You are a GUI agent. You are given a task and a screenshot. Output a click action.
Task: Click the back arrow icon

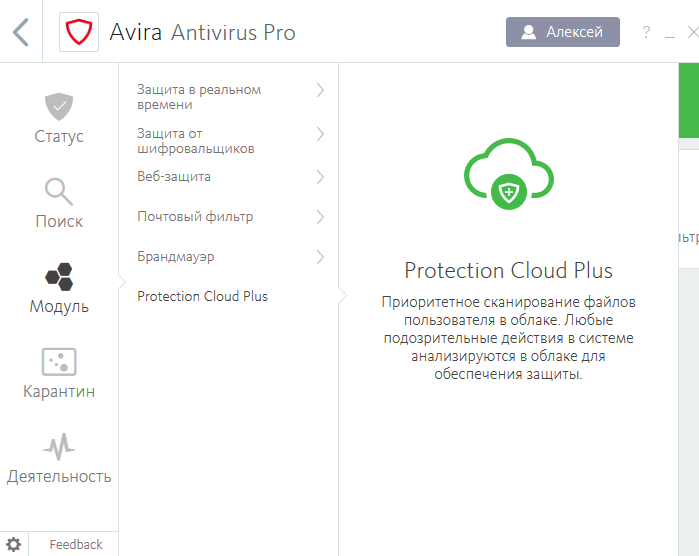(x=21, y=32)
